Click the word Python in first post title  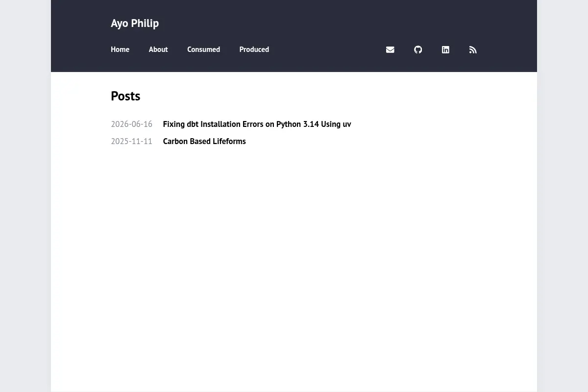[x=289, y=124]
